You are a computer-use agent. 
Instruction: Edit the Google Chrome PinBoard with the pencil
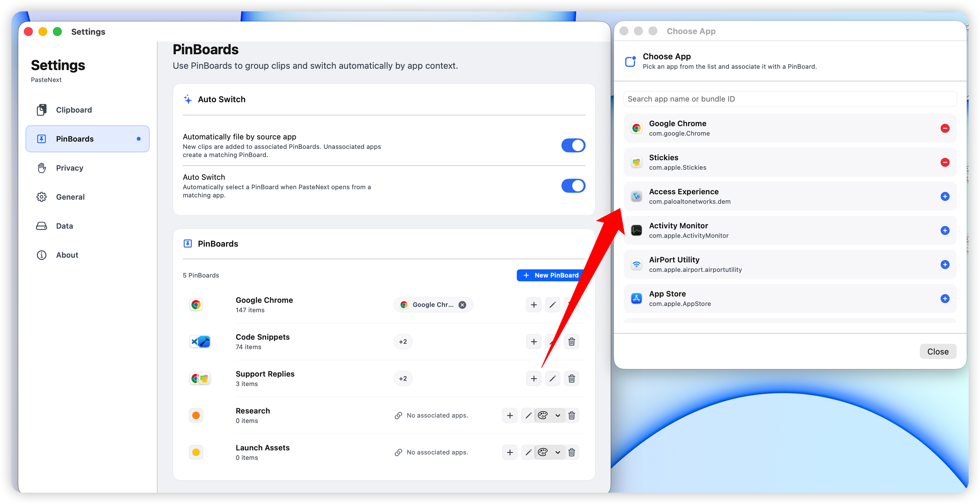(552, 305)
